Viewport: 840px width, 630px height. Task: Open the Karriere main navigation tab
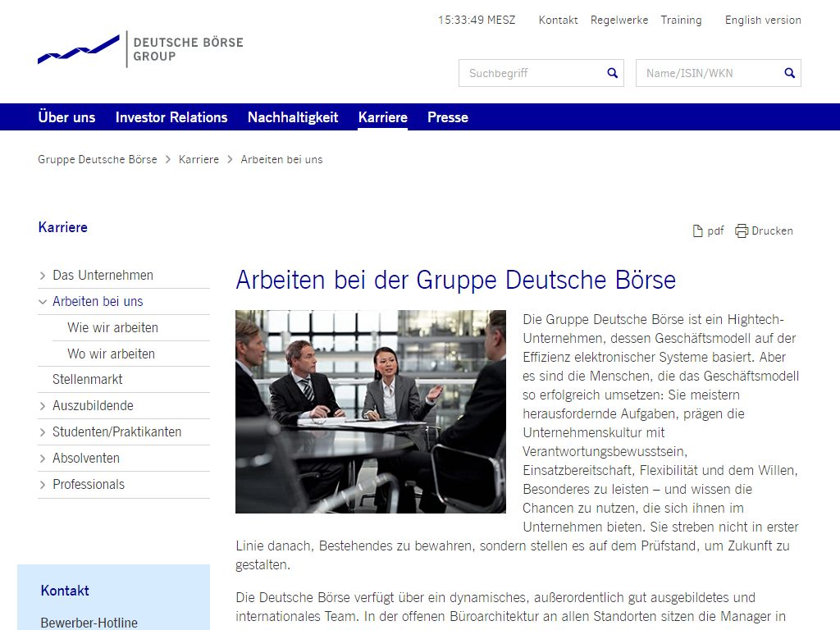(x=383, y=117)
